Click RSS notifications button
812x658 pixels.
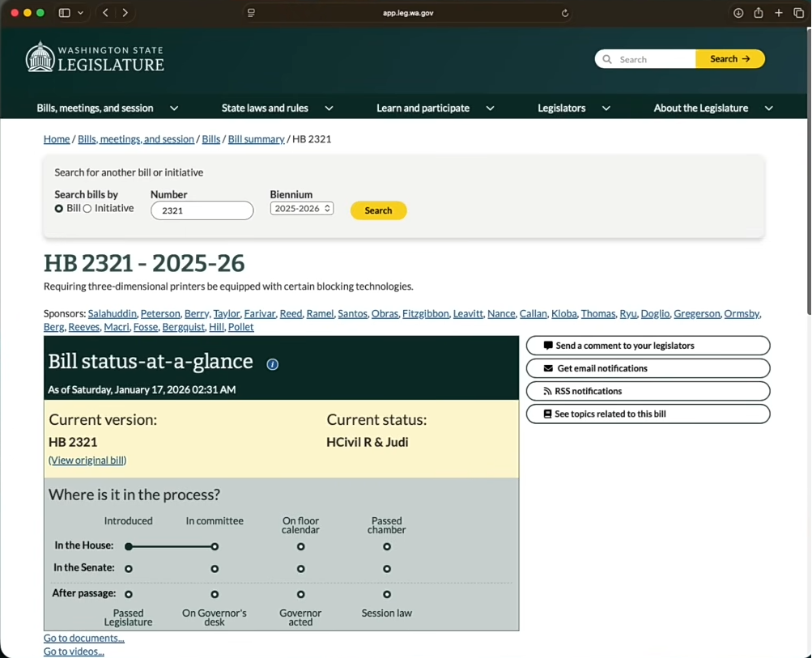click(x=648, y=391)
